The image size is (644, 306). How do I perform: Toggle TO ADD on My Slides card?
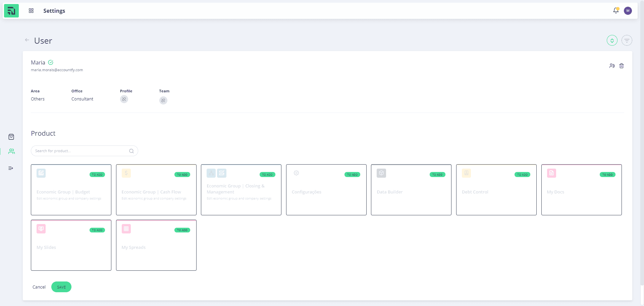pyautogui.click(x=97, y=230)
